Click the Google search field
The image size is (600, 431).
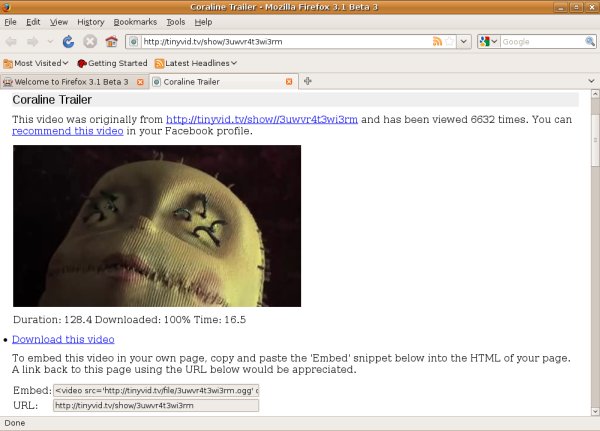pyautogui.click(x=542, y=41)
